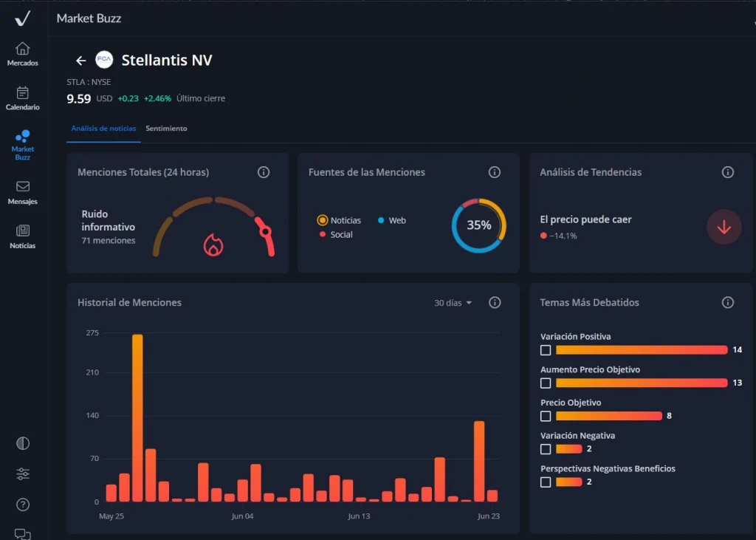
Task: Switch to the Sentimiento tab
Action: coord(166,129)
